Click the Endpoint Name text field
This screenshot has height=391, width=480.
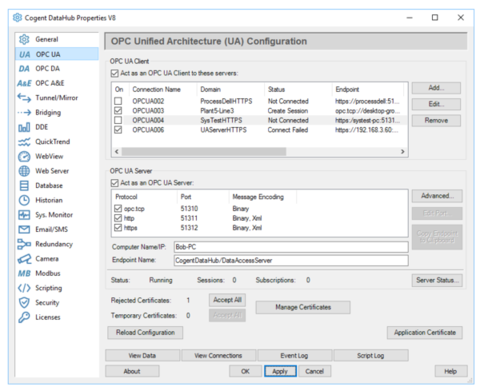tap(291, 260)
